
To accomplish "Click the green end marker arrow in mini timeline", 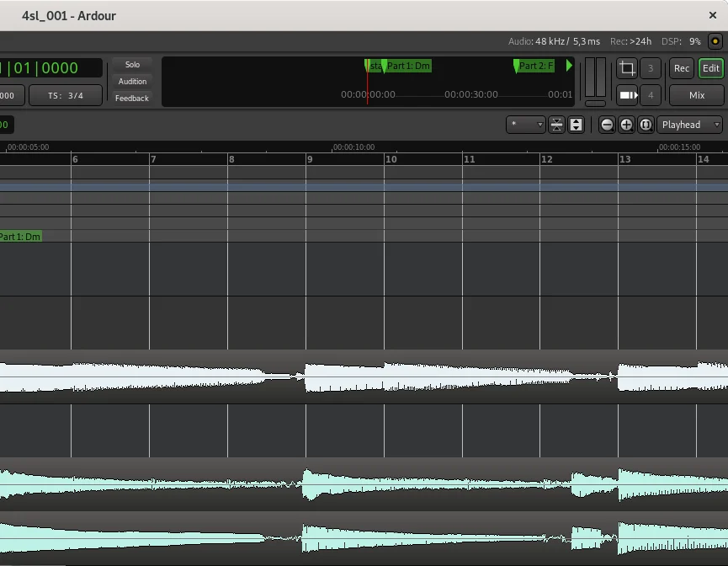I will point(569,66).
